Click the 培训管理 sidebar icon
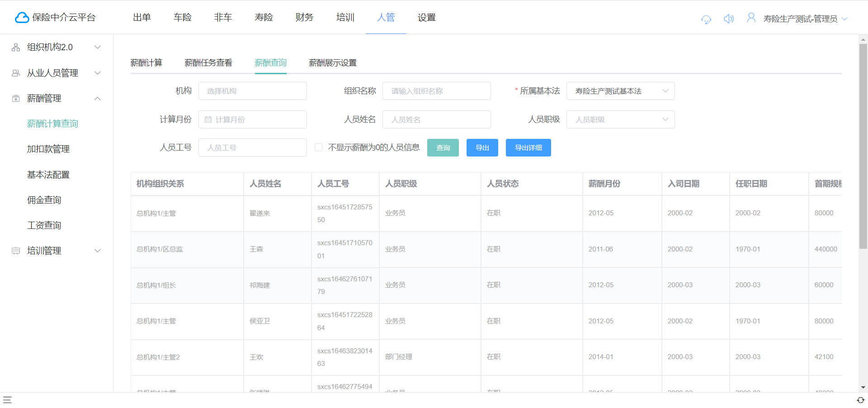The width and height of the screenshot is (868, 408). 16,251
